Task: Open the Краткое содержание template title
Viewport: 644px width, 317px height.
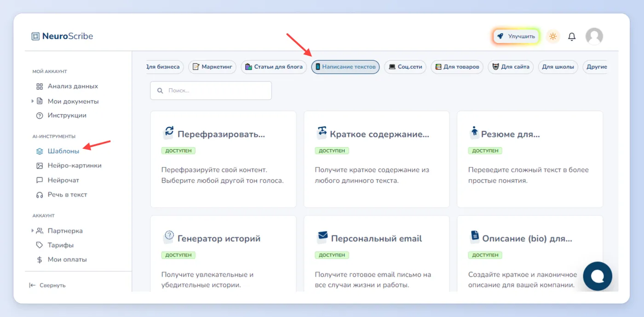Action: [379, 135]
